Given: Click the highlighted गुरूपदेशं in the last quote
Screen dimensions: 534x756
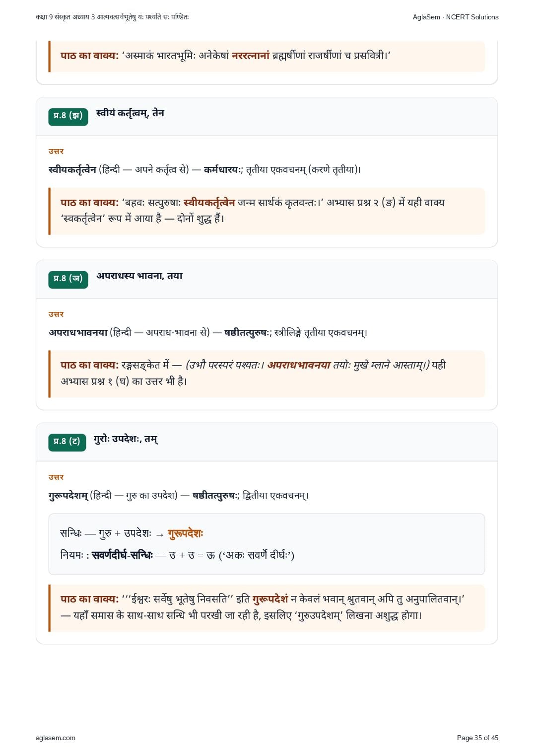Looking at the screenshot, I should coord(270,600).
